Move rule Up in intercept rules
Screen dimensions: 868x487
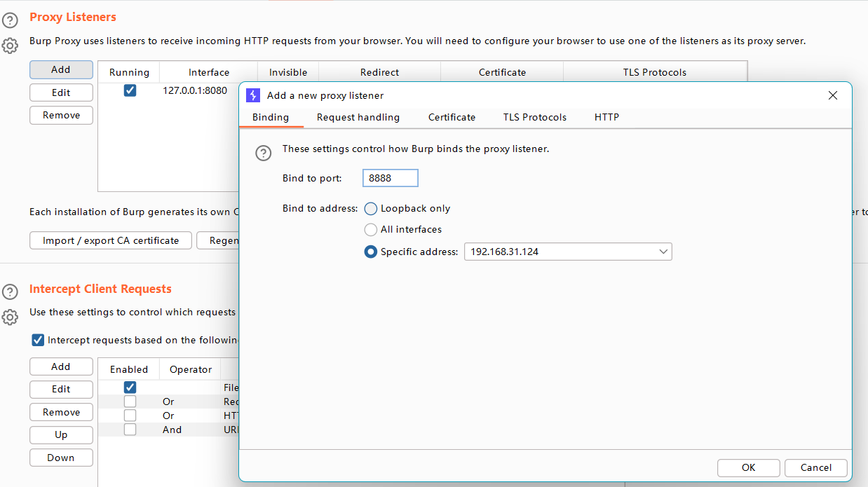point(61,434)
